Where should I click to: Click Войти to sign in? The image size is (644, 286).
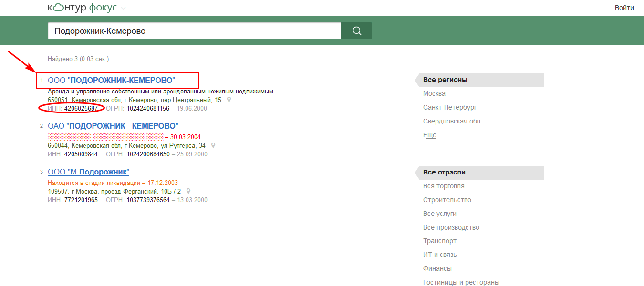[x=624, y=8]
